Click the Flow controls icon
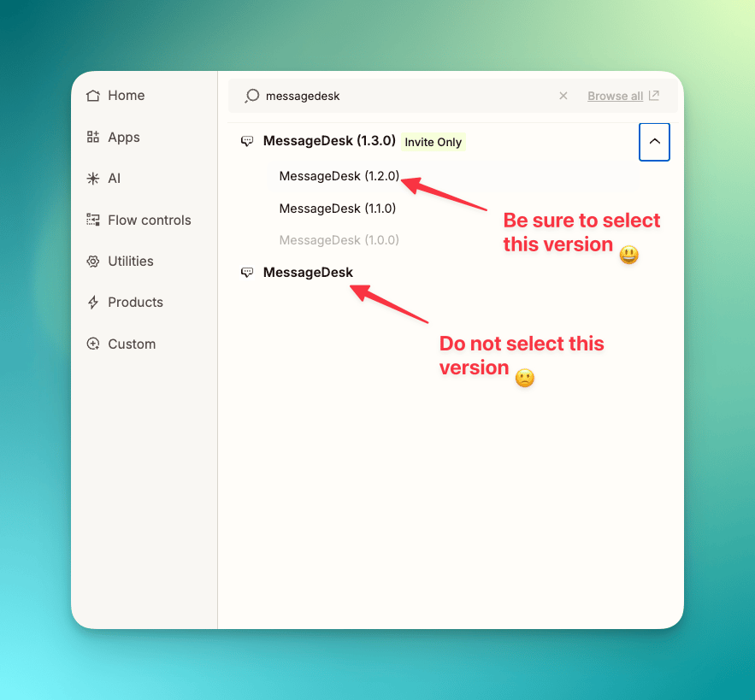The width and height of the screenshot is (755, 700). pyautogui.click(x=93, y=220)
